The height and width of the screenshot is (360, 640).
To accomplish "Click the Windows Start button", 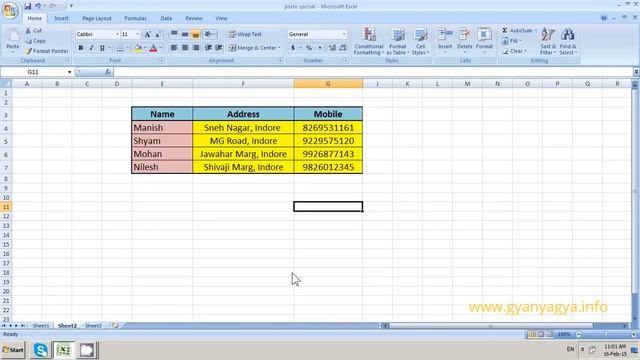I will pos(13,350).
